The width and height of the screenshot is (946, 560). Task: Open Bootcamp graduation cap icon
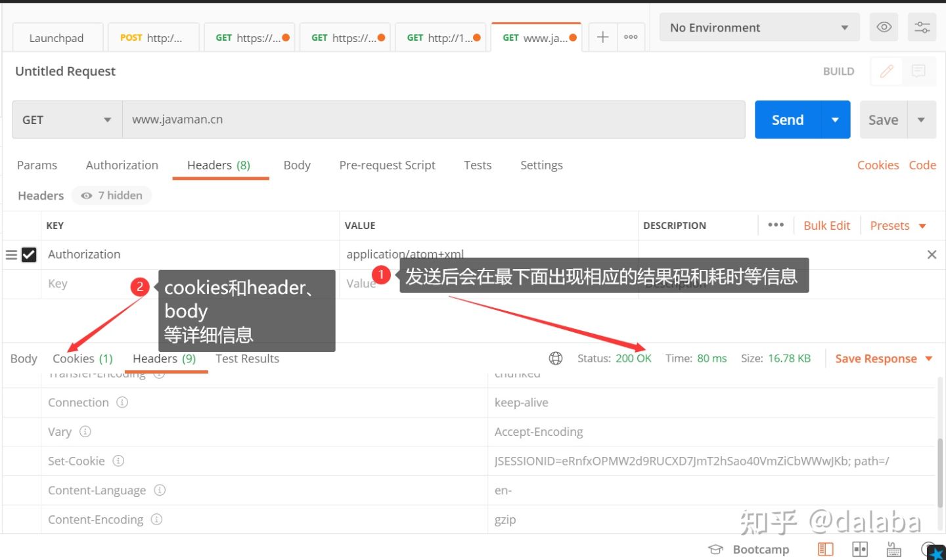pyautogui.click(x=715, y=549)
